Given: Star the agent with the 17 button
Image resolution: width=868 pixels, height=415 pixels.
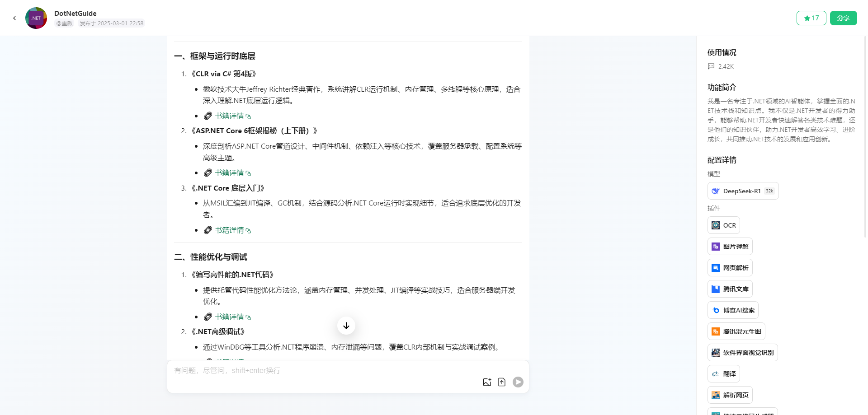Looking at the screenshot, I should (x=811, y=18).
